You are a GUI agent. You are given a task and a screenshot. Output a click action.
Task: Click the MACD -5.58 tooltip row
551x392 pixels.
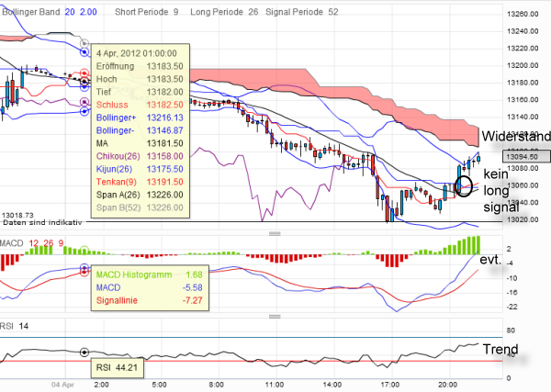pos(150,287)
